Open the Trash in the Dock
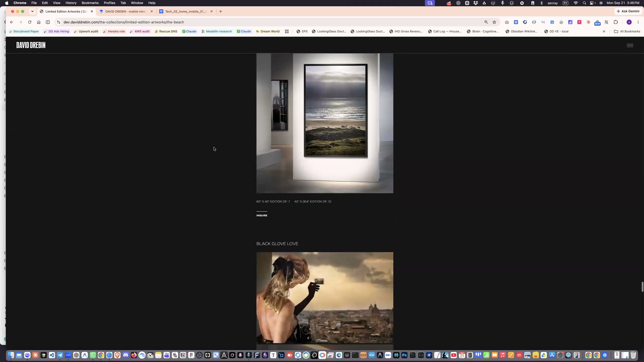The image size is (644, 362). pos(633,355)
